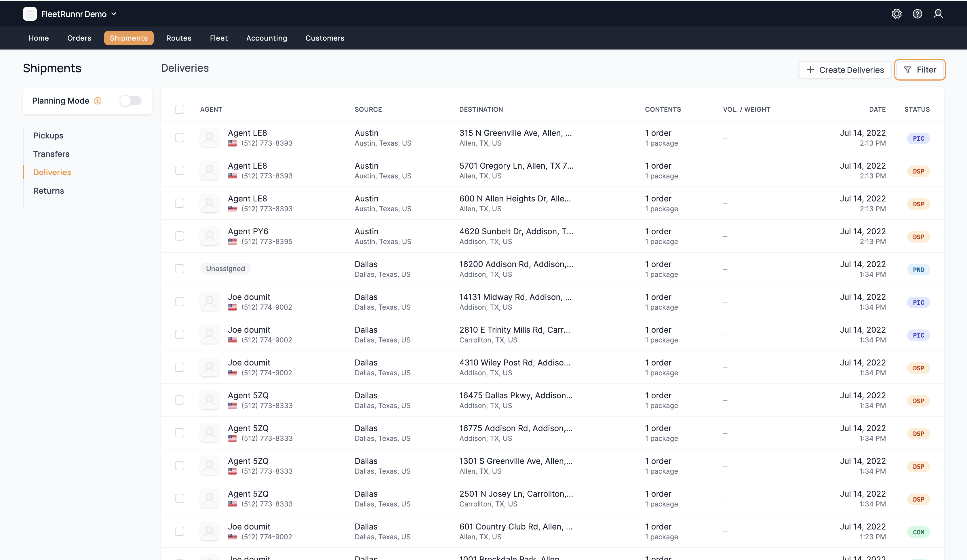This screenshot has width=967, height=560.
Task: Click Agent LE8's avatar icon
Action: [210, 137]
